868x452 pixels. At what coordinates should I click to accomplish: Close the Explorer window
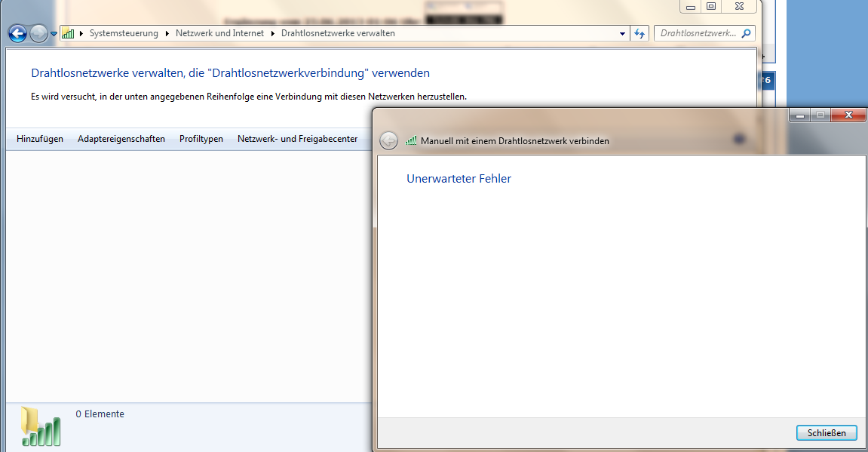739,7
